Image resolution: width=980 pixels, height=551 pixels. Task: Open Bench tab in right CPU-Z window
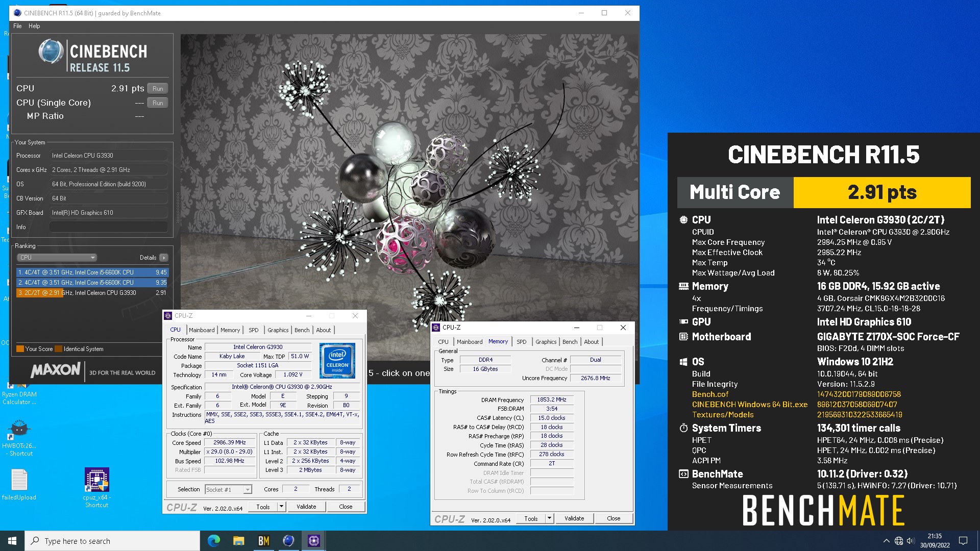(x=570, y=342)
